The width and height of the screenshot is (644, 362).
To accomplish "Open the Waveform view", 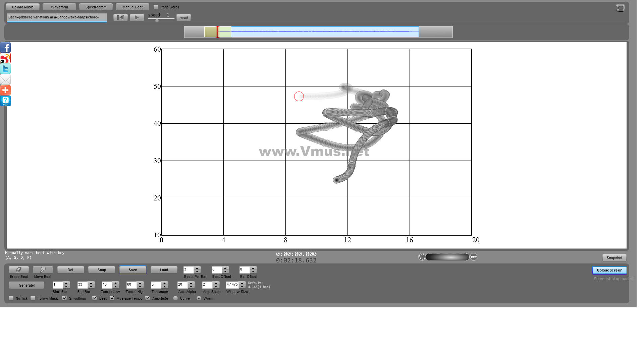I will tap(59, 7).
